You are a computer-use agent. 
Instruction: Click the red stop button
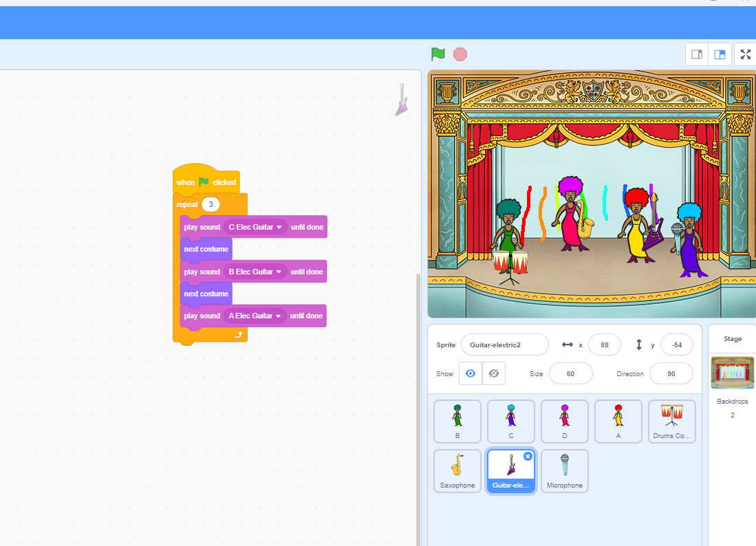(460, 54)
